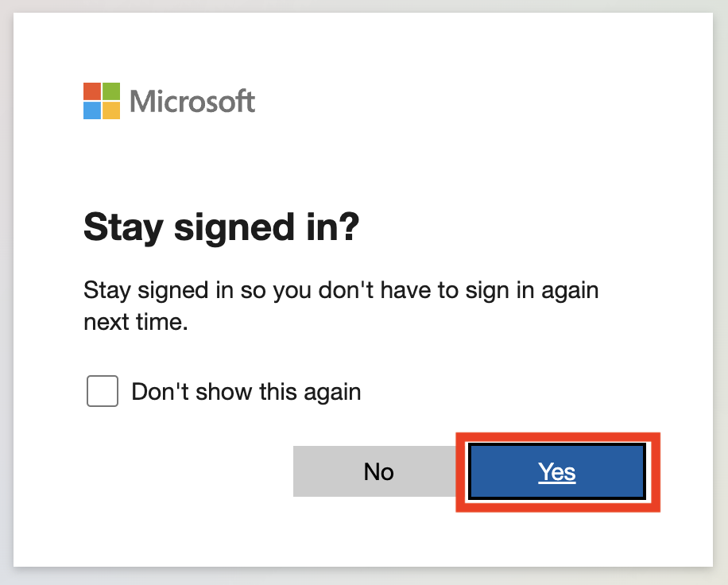Click the blue square in Microsoft logo
Screen dimensions: 728x585
coord(91,110)
